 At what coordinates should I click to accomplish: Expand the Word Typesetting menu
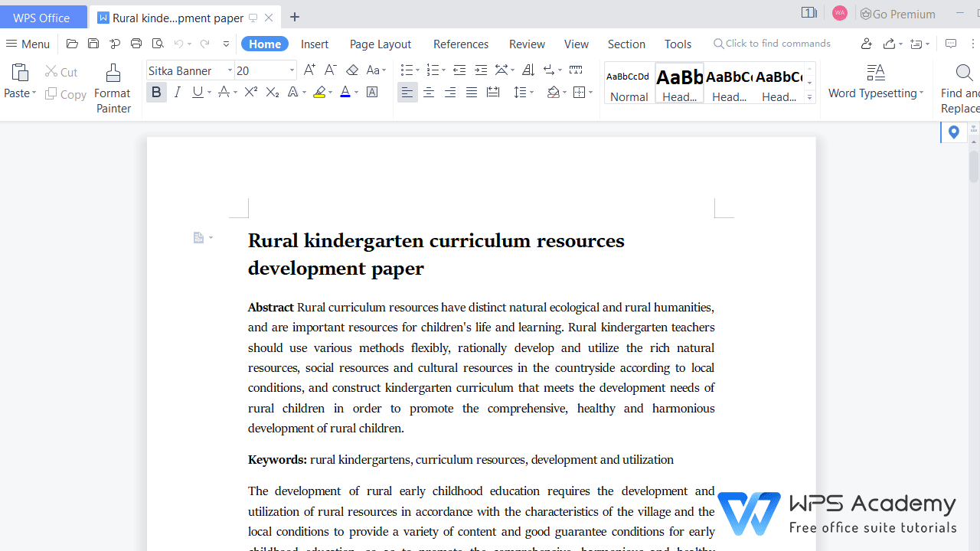click(x=875, y=93)
